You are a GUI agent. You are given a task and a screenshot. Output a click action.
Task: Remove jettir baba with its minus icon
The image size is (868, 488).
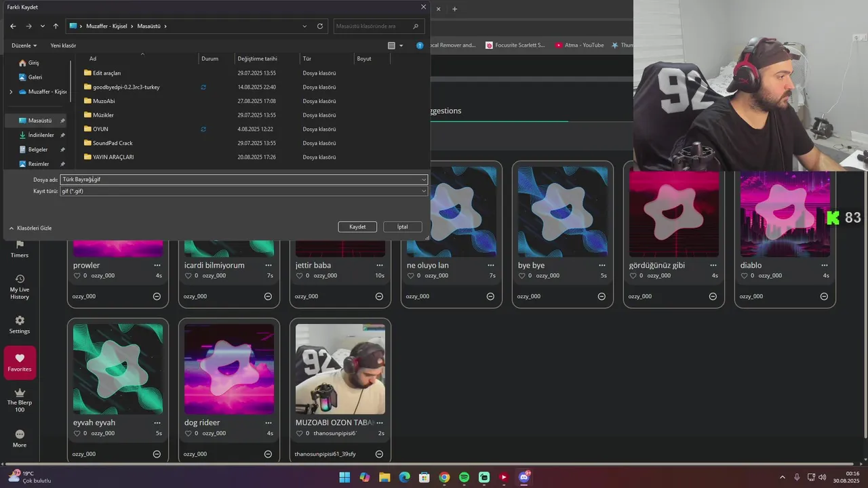pyautogui.click(x=379, y=296)
